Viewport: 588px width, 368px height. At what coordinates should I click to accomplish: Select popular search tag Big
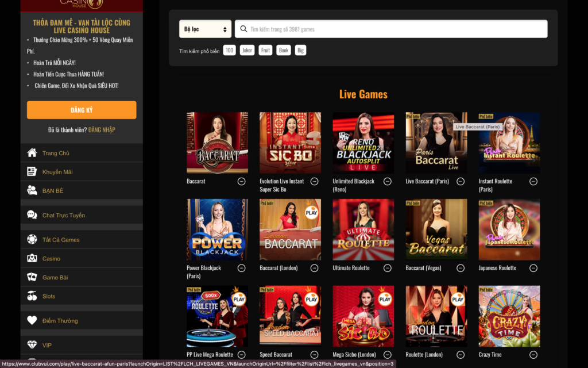300,51
